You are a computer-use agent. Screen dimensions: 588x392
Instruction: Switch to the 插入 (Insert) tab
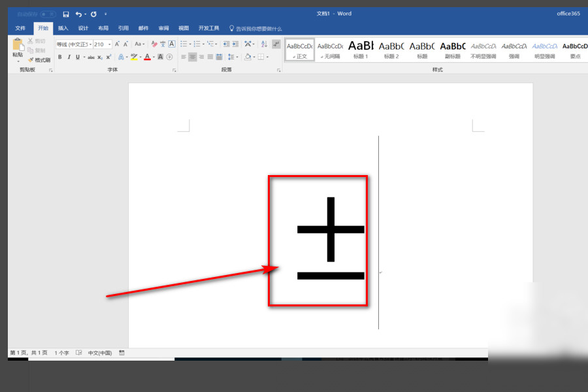click(63, 28)
